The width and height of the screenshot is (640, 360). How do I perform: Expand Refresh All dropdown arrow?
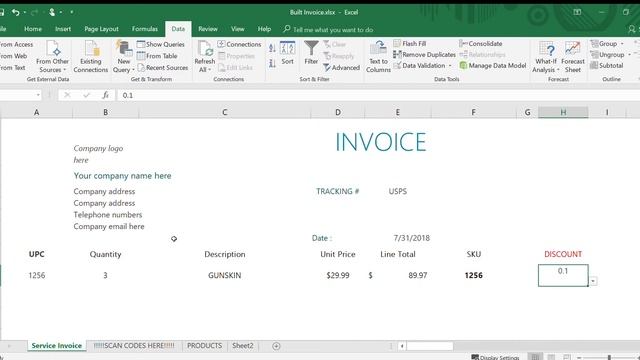click(210, 70)
